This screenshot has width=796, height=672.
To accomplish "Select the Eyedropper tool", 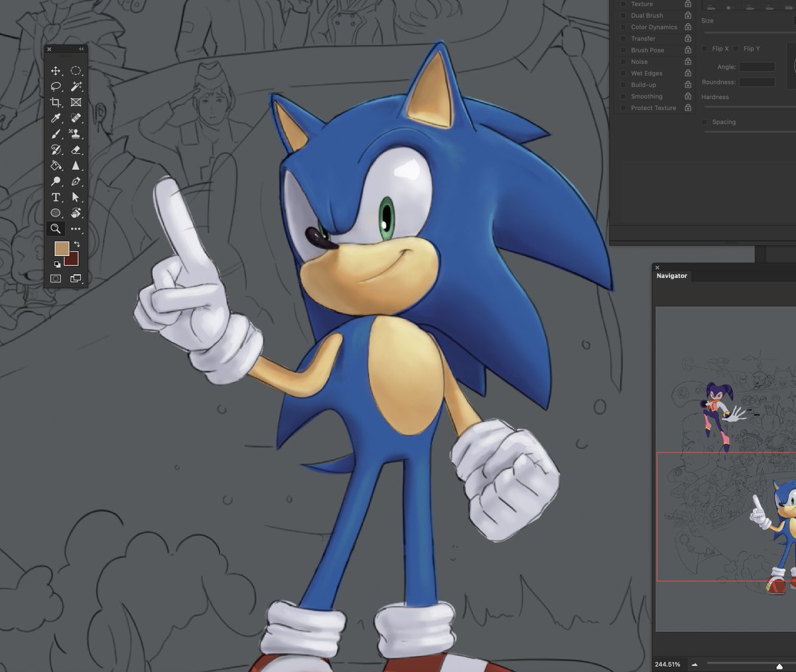I will coord(56,118).
